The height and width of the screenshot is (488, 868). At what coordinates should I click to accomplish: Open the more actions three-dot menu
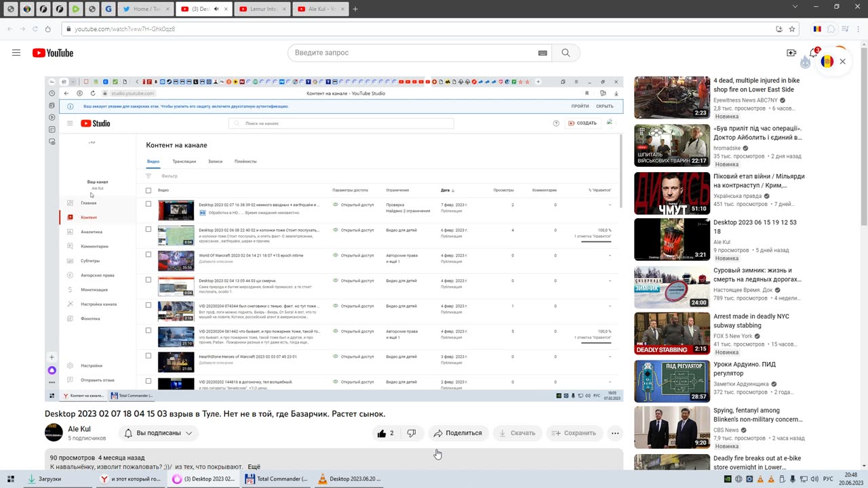coord(615,433)
